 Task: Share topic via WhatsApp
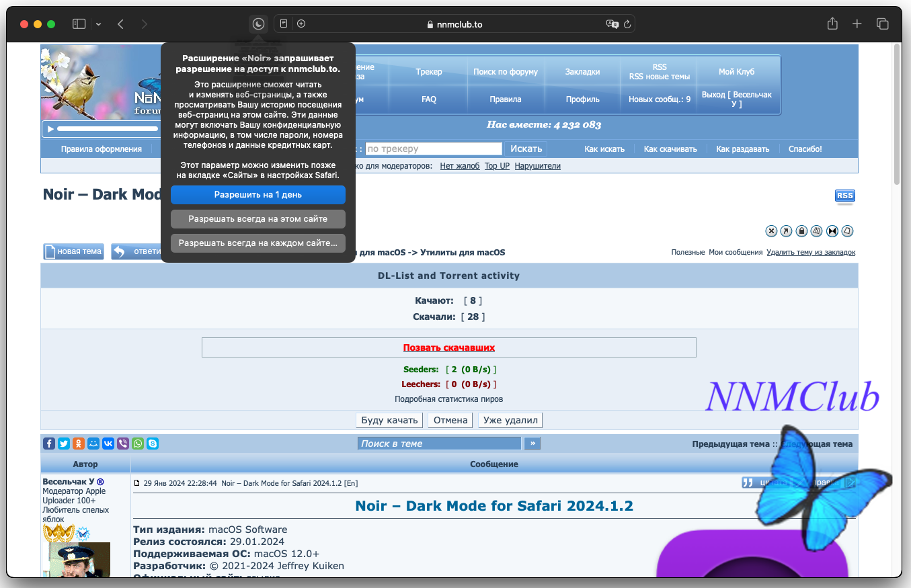click(138, 444)
